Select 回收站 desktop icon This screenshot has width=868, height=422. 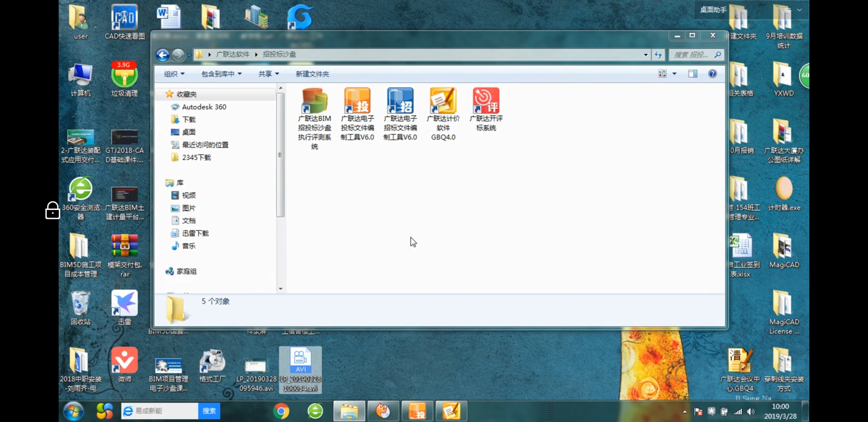pos(80,308)
